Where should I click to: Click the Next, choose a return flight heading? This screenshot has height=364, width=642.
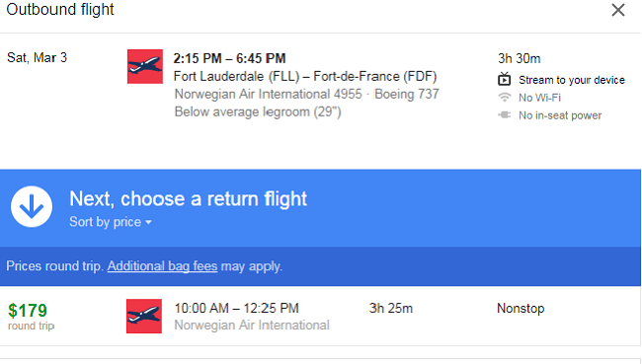(x=189, y=199)
